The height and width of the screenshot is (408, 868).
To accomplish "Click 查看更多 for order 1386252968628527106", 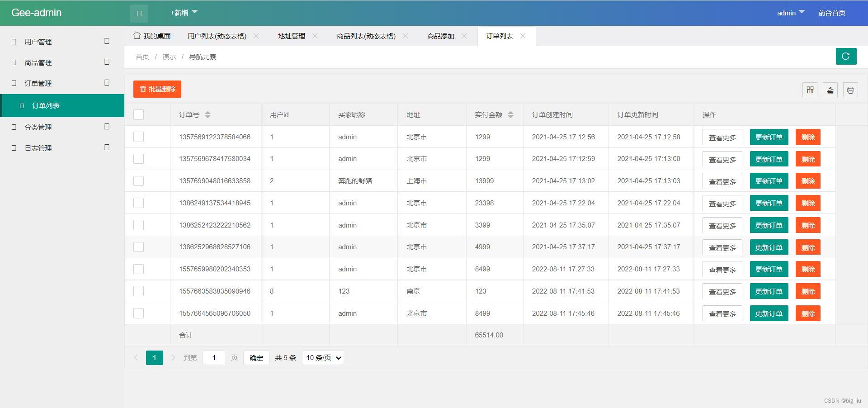I will pyautogui.click(x=722, y=247).
